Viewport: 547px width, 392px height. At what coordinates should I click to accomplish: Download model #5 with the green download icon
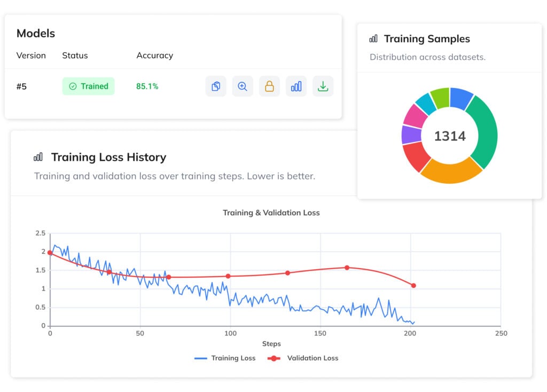[x=323, y=86]
